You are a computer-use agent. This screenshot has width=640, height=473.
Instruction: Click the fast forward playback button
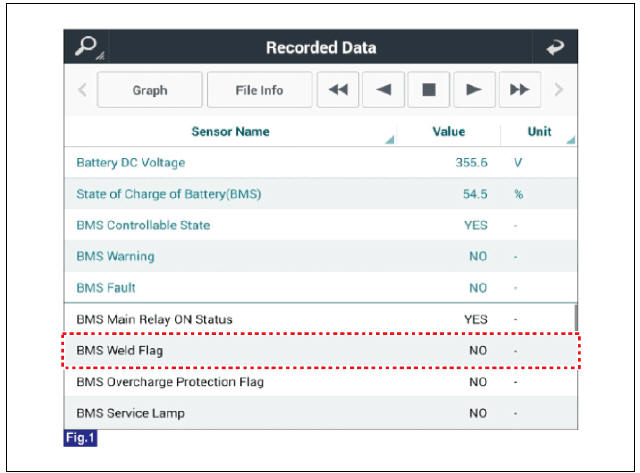point(520,90)
